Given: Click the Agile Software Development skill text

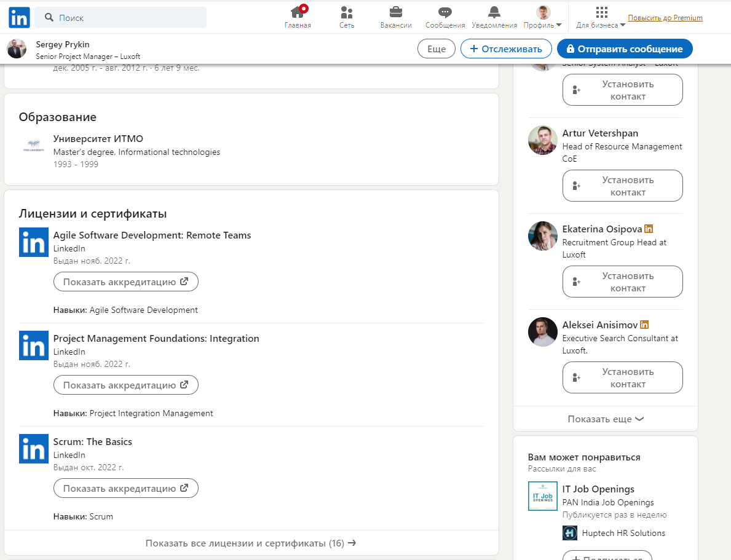Looking at the screenshot, I should [x=143, y=310].
